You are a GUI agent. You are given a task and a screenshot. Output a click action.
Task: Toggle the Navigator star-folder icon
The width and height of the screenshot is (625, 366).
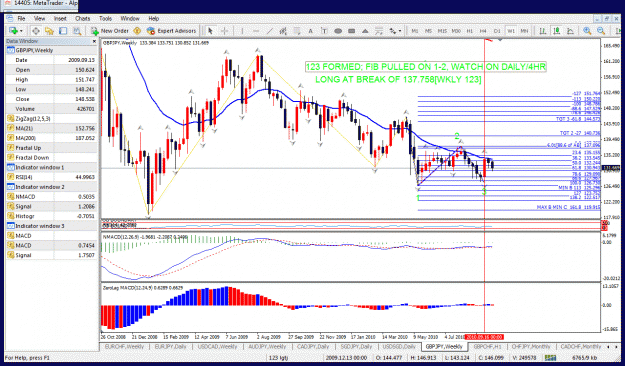(49, 31)
